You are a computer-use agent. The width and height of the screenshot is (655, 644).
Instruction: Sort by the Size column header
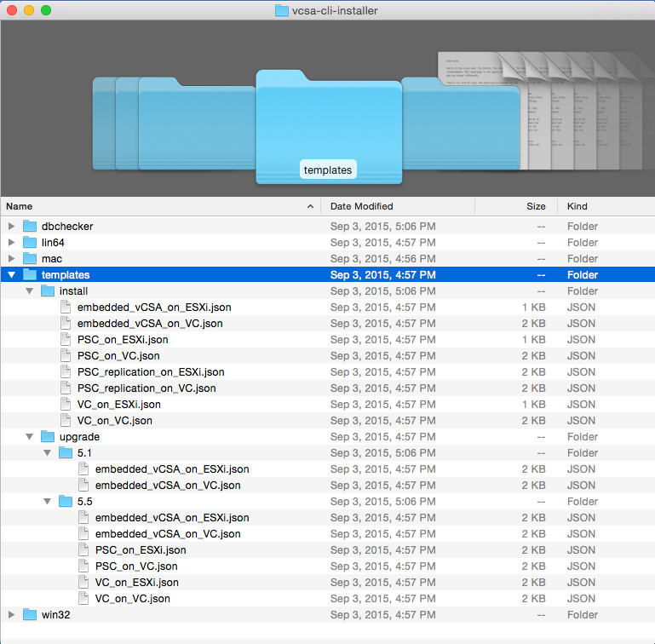pos(516,206)
